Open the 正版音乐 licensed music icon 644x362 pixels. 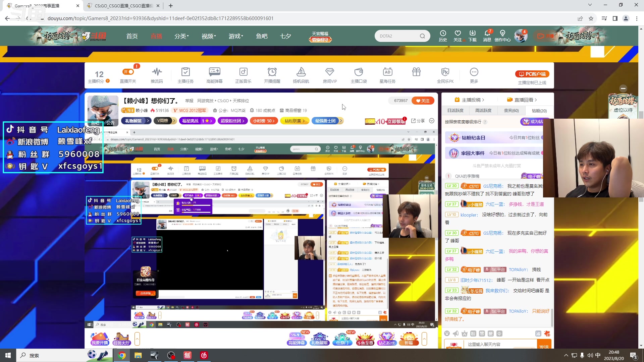(243, 75)
